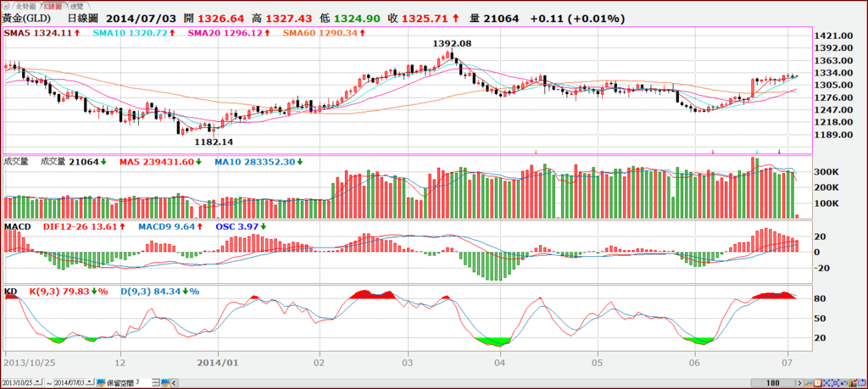Click the blue export share icon

pos(862,382)
